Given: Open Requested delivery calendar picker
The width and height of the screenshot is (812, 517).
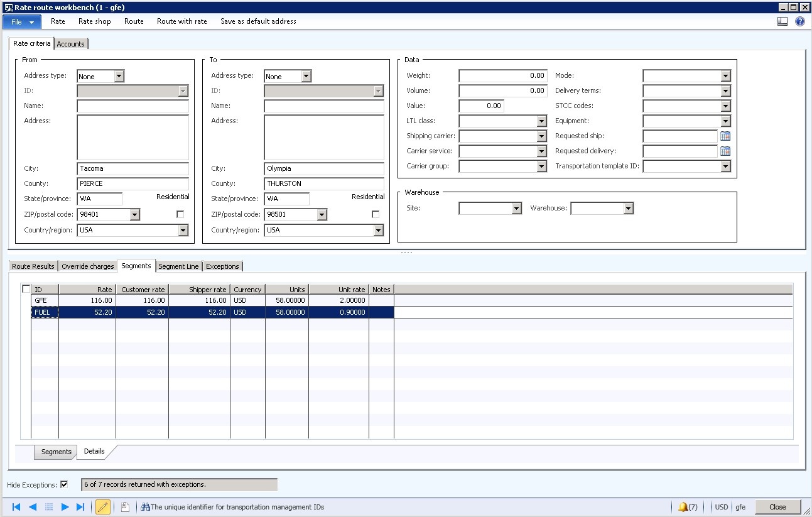Looking at the screenshot, I should [x=725, y=151].
